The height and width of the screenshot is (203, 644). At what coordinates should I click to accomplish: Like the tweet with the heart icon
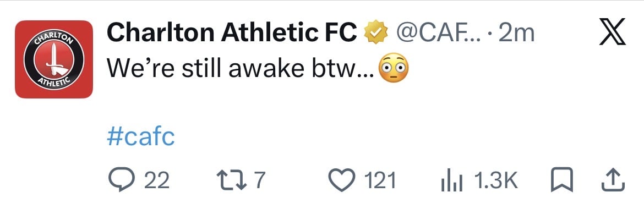coord(343,181)
